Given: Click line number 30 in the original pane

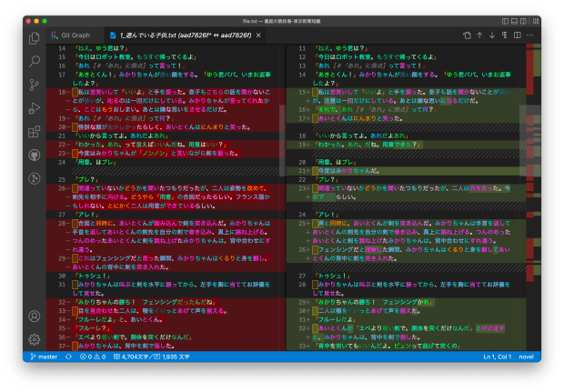Looking at the screenshot, I should [62, 276].
